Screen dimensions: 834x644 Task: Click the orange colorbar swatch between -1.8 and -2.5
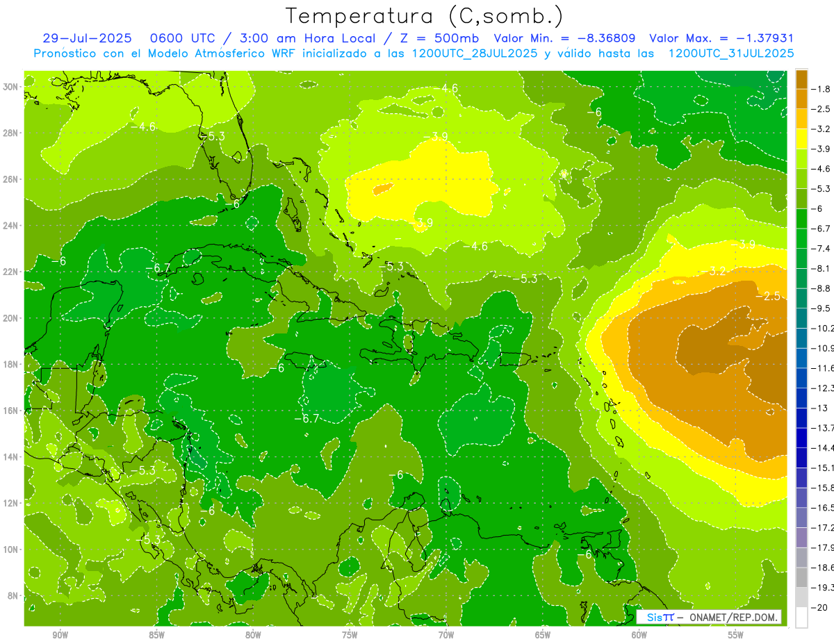pos(801,99)
